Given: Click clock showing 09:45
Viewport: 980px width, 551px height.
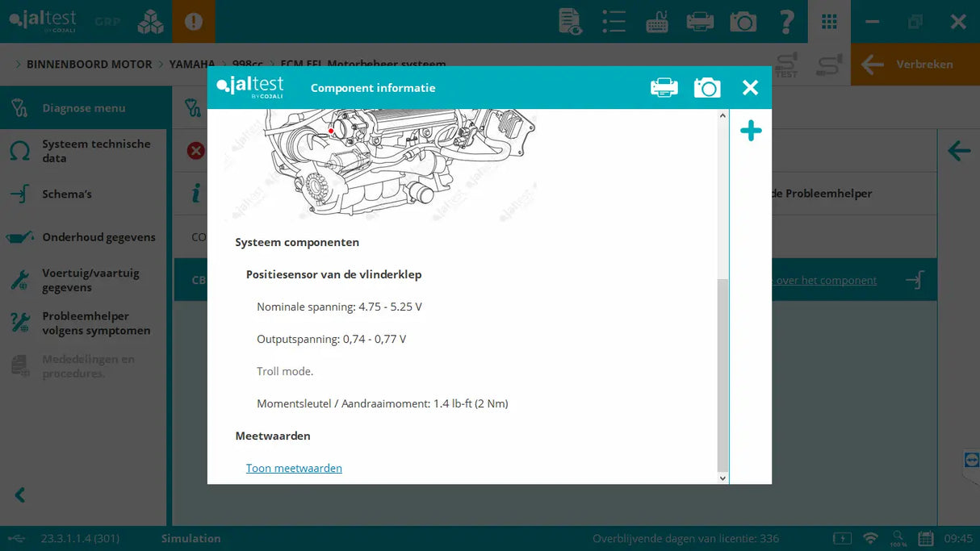Looking at the screenshot, I should point(958,538).
